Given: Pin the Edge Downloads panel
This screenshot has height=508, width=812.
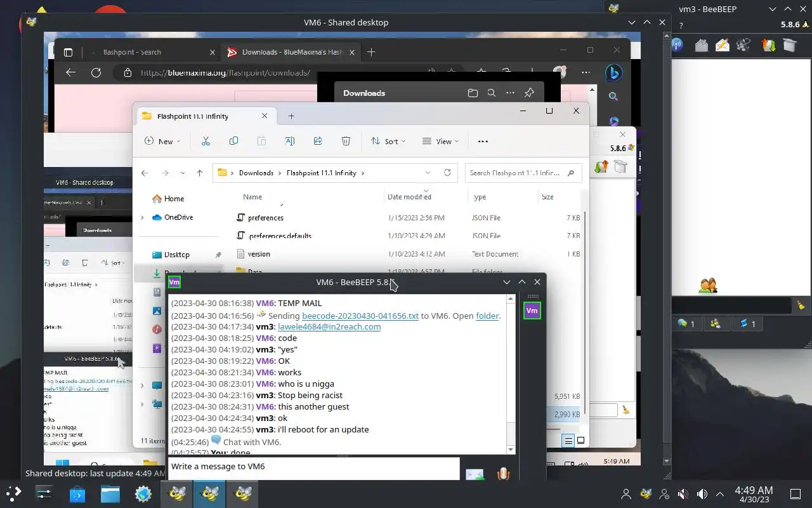Looking at the screenshot, I should pos(529,93).
